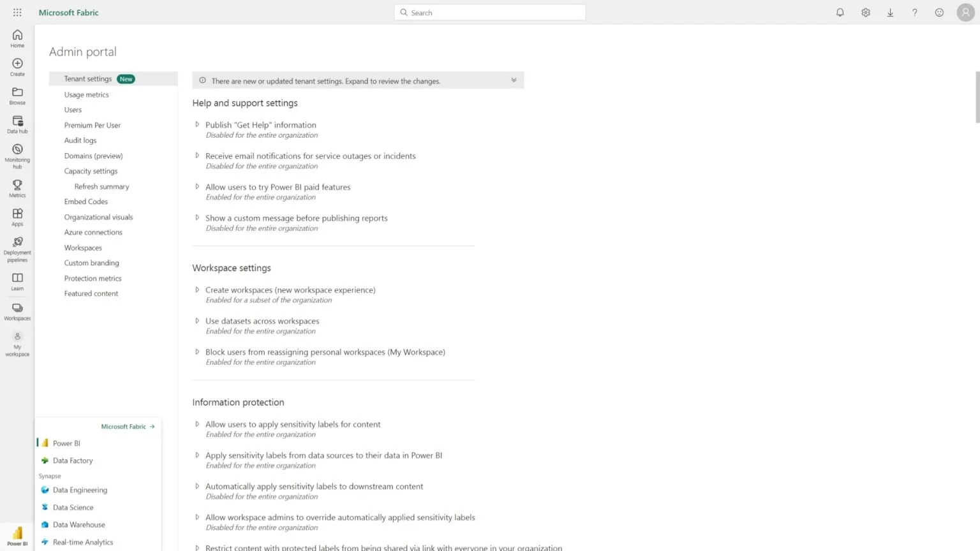The height and width of the screenshot is (551, 980).
Task: Click into the Search box
Action: click(x=490, y=13)
